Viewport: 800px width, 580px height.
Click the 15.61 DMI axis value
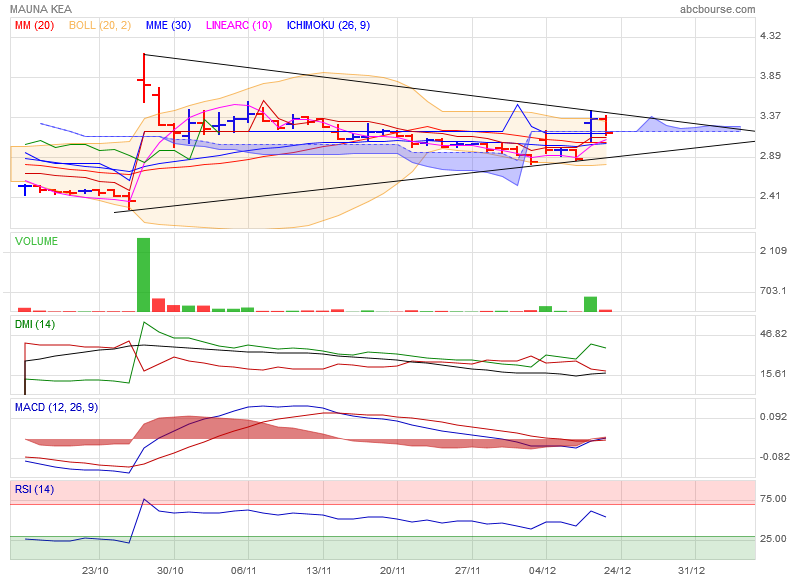point(773,374)
